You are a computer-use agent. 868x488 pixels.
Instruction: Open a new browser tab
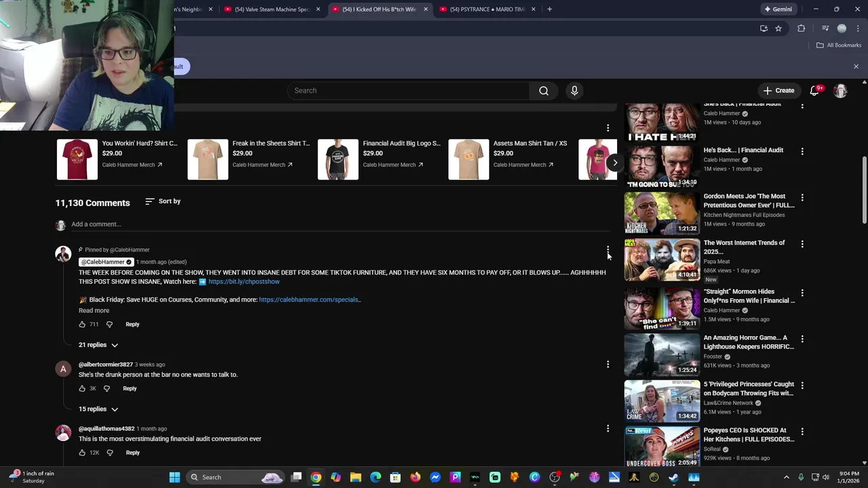tap(549, 9)
